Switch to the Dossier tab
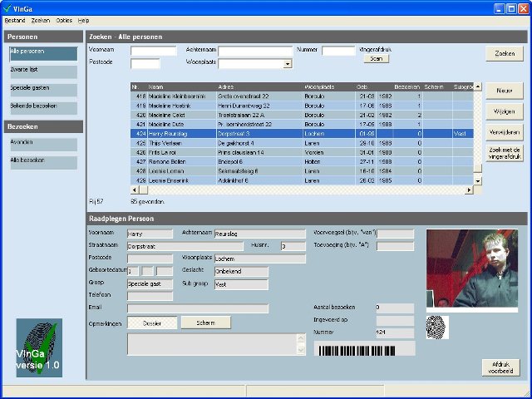 click(152, 322)
